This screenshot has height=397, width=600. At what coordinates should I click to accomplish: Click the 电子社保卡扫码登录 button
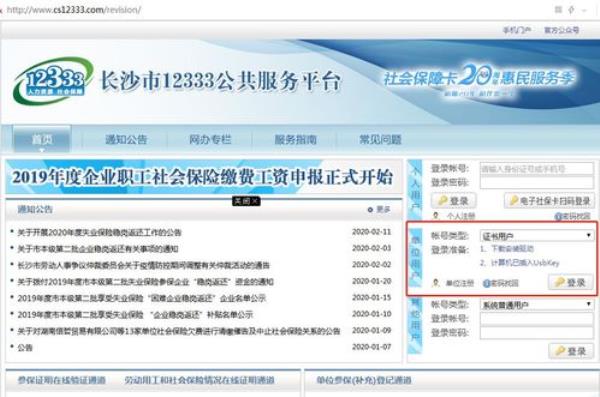pyautogui.click(x=549, y=201)
